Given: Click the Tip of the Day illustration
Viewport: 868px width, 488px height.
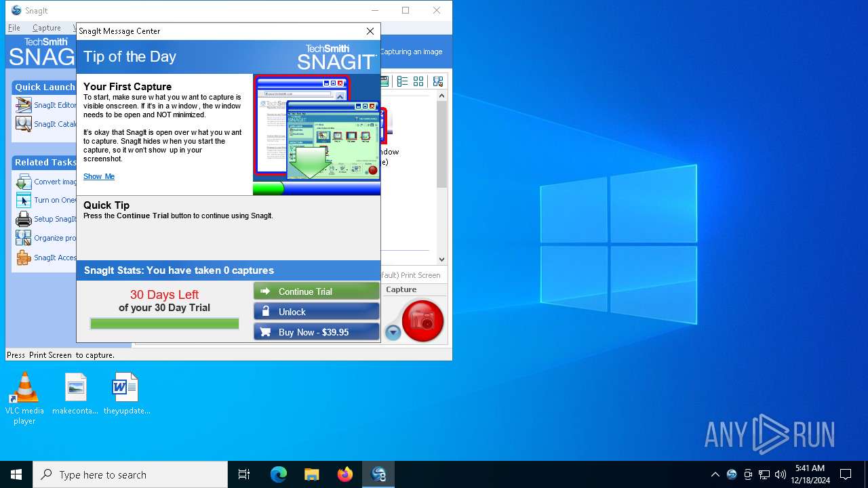Looking at the screenshot, I should [x=317, y=135].
